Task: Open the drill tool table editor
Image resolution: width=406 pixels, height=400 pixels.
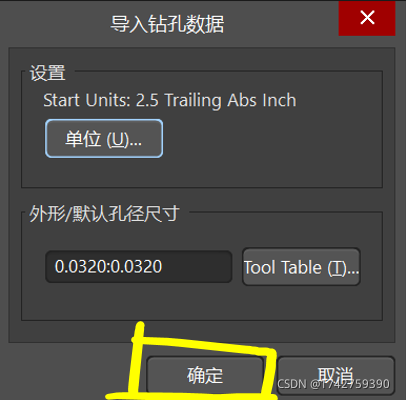Action: point(301,267)
